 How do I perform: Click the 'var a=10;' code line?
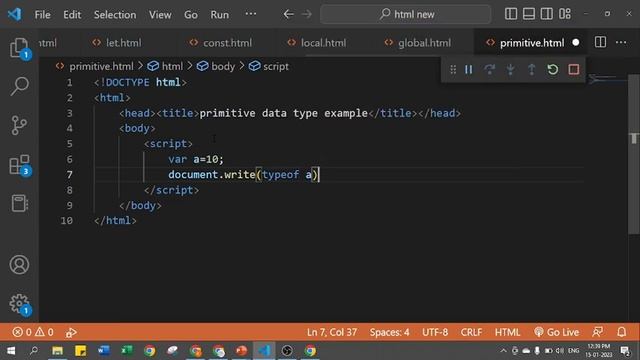(x=196, y=159)
